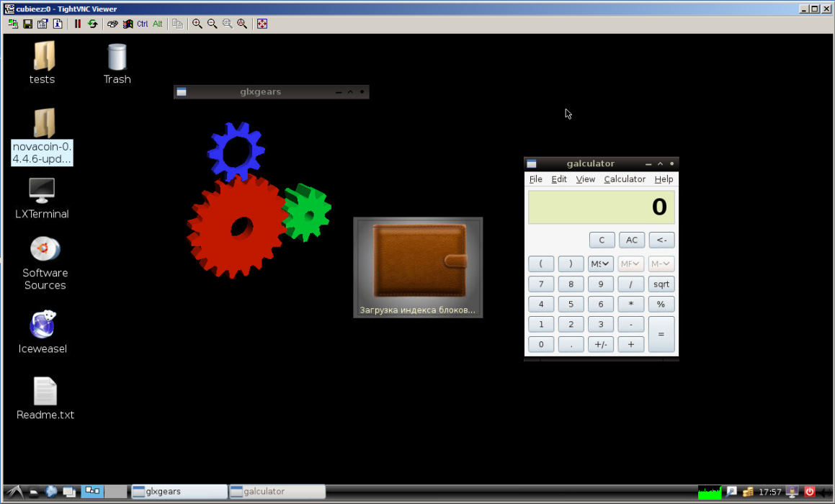Activate full-screen mode icon in VNC toolbar
The image size is (835, 504).
(x=262, y=24)
